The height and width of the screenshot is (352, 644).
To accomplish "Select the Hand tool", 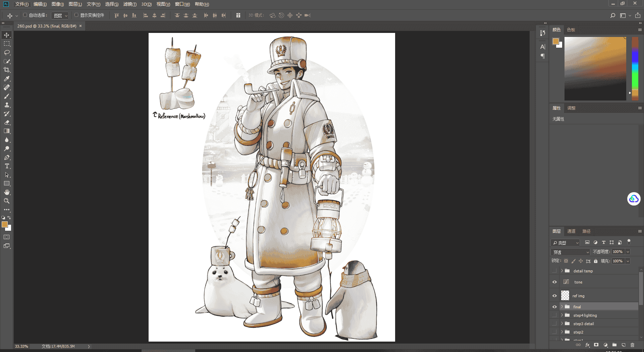I will coord(7,192).
